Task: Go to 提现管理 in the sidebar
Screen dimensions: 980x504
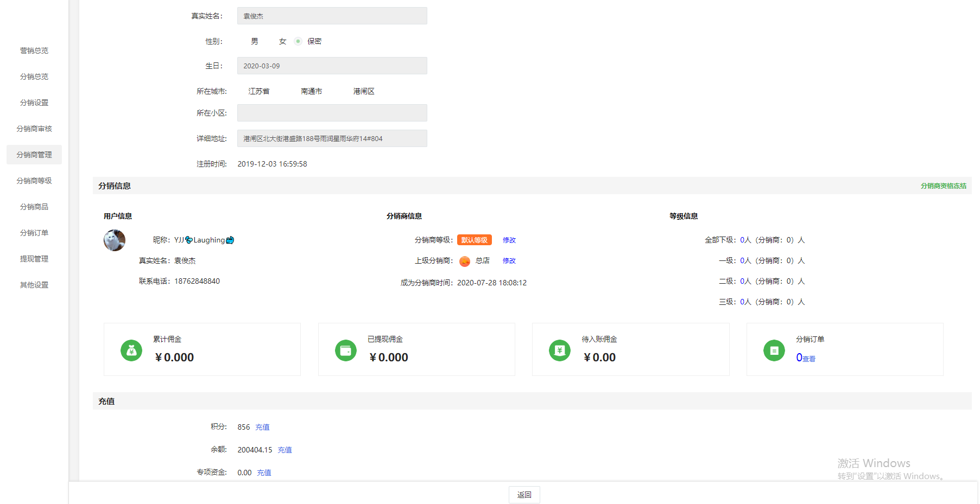Action: point(34,259)
